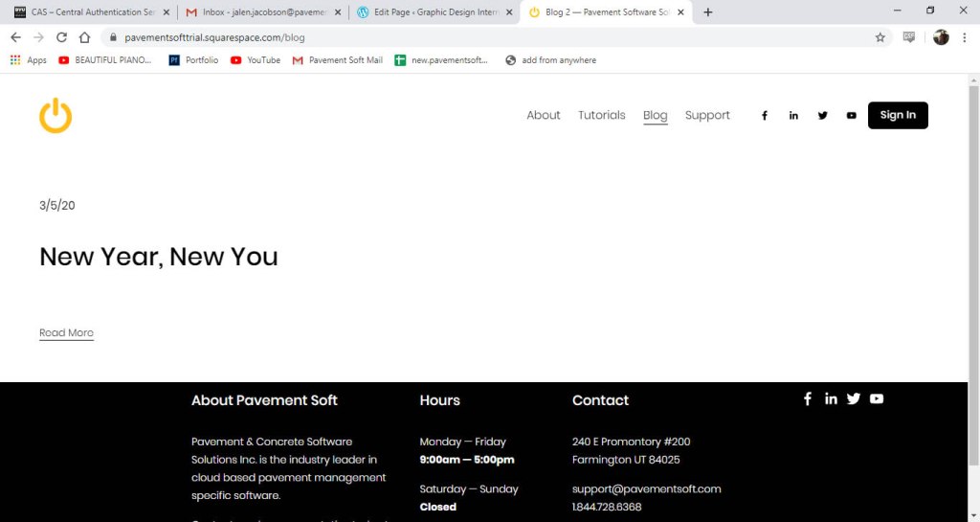980x522 pixels.
Task: Open YouTube icon in header navigation
Action: [851, 116]
